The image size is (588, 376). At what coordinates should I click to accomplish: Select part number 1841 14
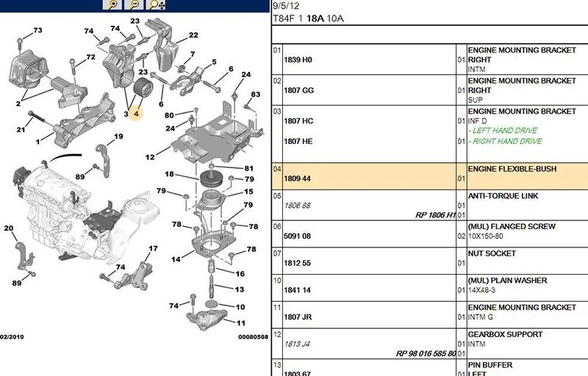[x=297, y=290]
